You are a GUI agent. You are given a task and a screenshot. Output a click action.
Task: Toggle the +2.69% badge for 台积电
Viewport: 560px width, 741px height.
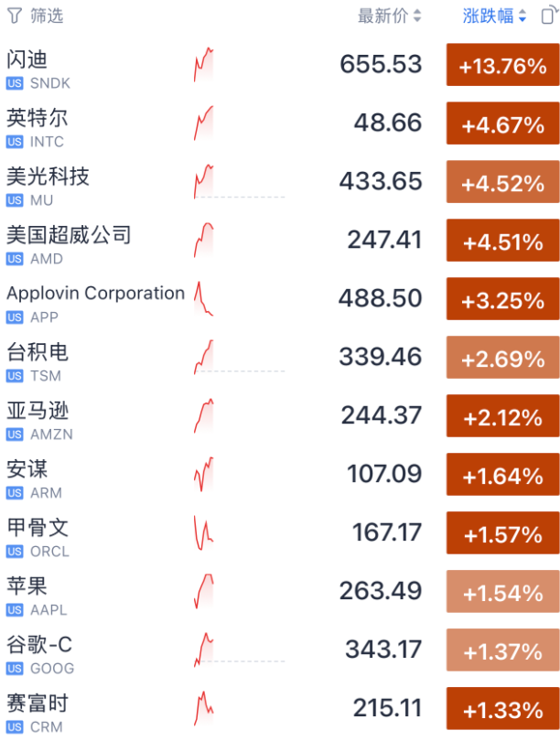503,359
